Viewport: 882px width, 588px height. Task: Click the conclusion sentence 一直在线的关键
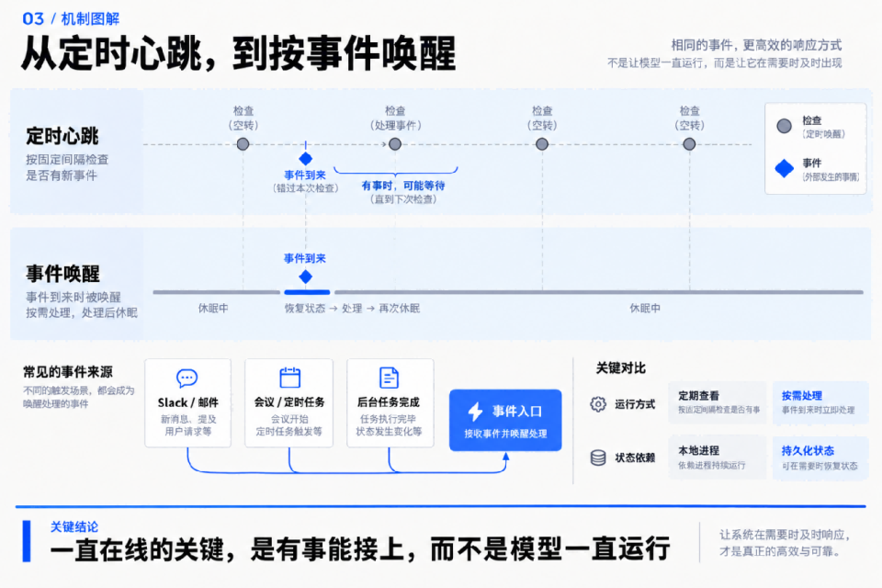(x=360, y=548)
